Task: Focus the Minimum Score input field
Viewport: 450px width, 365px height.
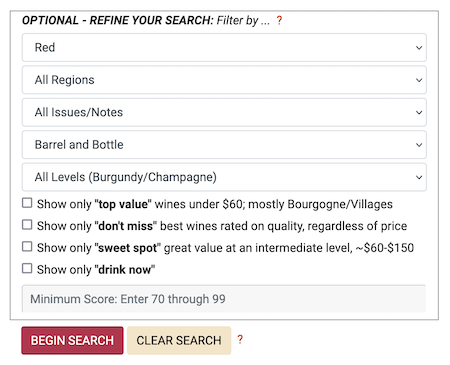Action: click(224, 299)
